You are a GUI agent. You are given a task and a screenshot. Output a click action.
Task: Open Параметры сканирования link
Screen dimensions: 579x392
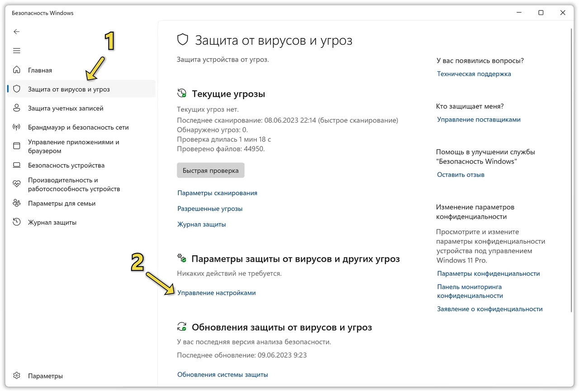217,193
